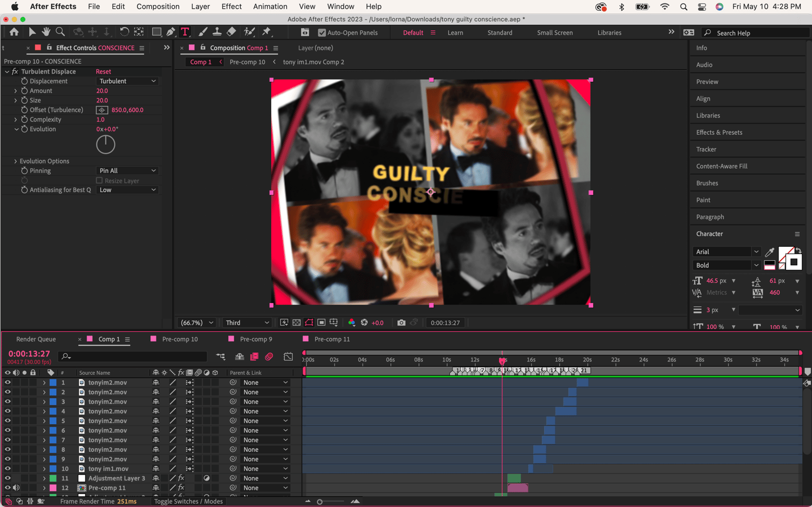Select the Rectangle shape tool

[x=156, y=32]
